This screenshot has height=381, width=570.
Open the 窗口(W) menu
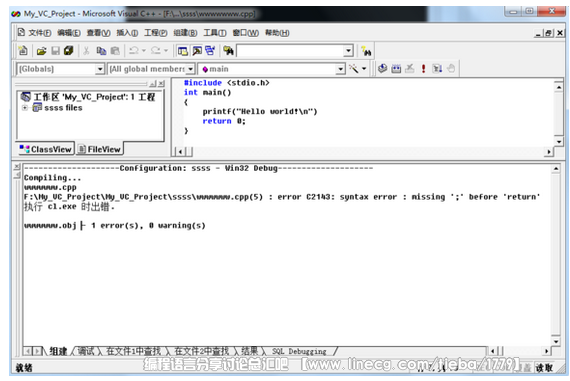point(246,33)
